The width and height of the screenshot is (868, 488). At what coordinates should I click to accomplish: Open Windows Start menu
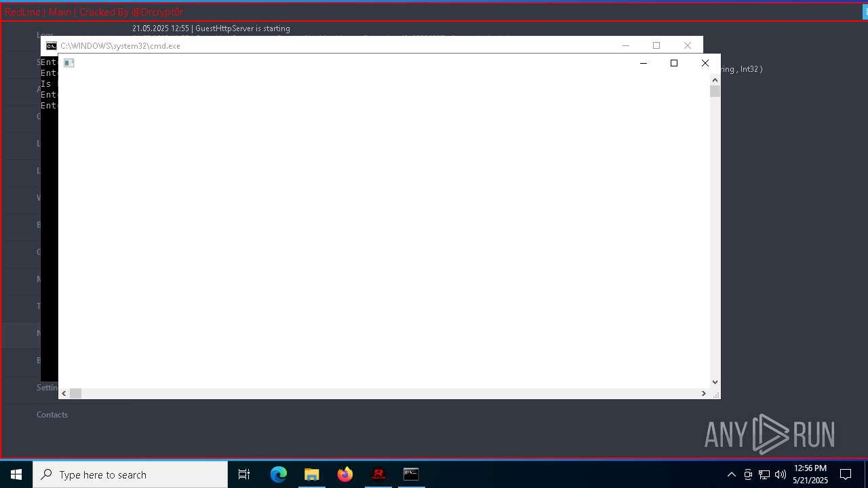tap(16, 474)
